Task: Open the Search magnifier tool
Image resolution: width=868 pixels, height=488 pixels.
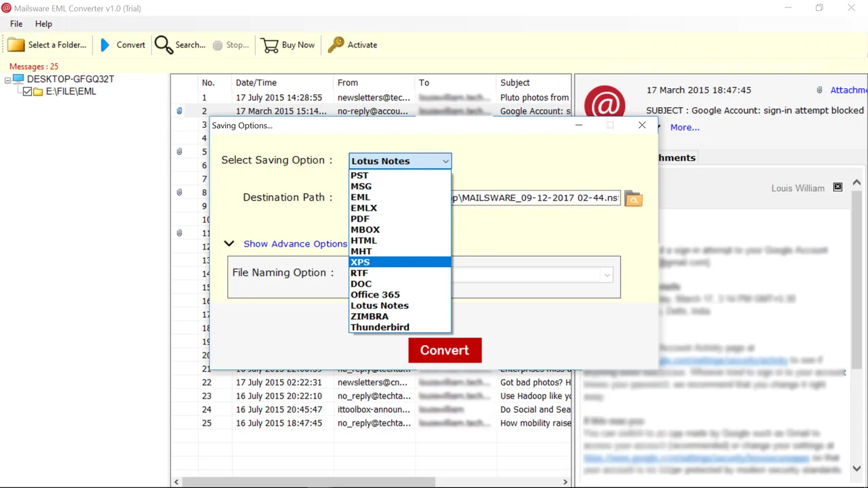Action: 163,45
